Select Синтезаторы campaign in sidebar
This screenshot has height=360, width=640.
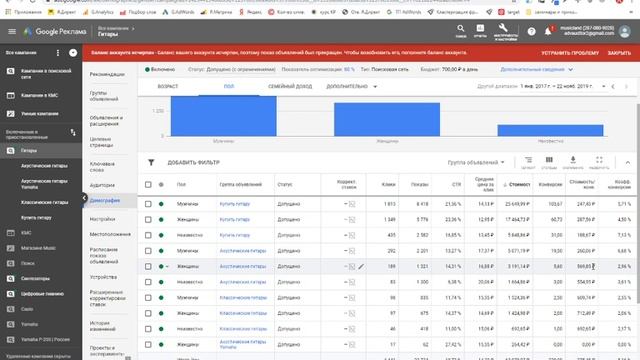click(35, 278)
